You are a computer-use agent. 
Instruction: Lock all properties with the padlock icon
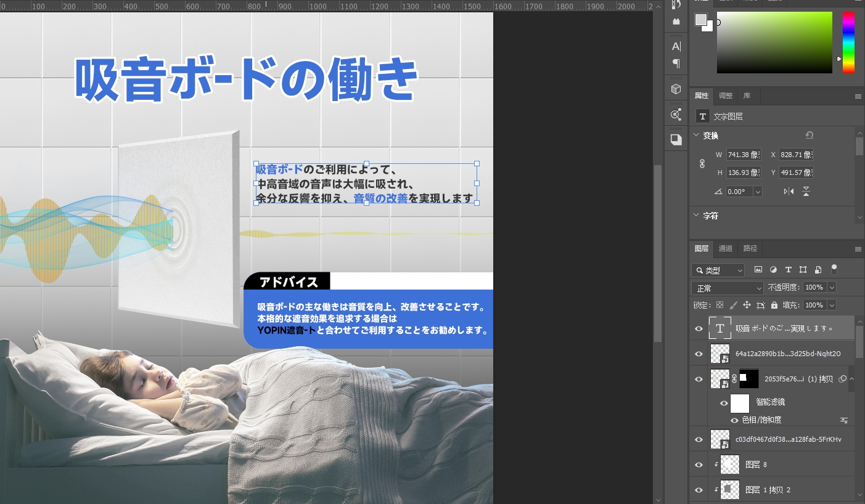tap(775, 305)
